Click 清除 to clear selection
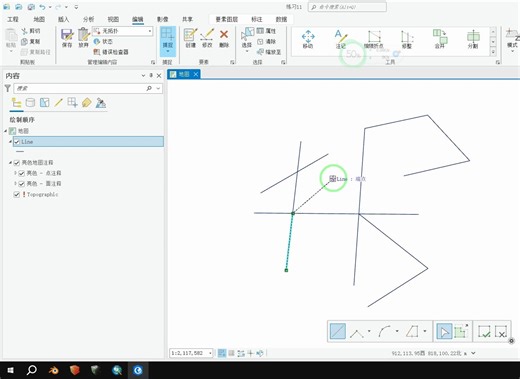Viewport: 520px width, 379px height. coord(267,42)
